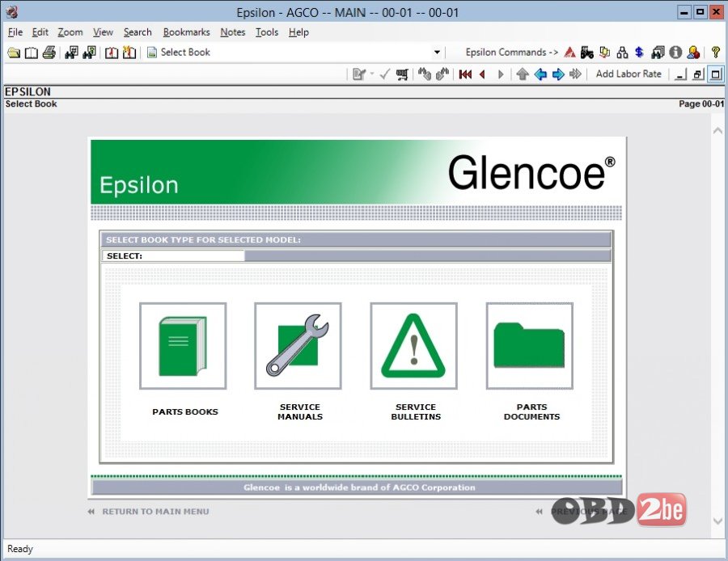Open Service Manuals via wrench thumbnail
The height and width of the screenshot is (561, 728).
(x=298, y=346)
